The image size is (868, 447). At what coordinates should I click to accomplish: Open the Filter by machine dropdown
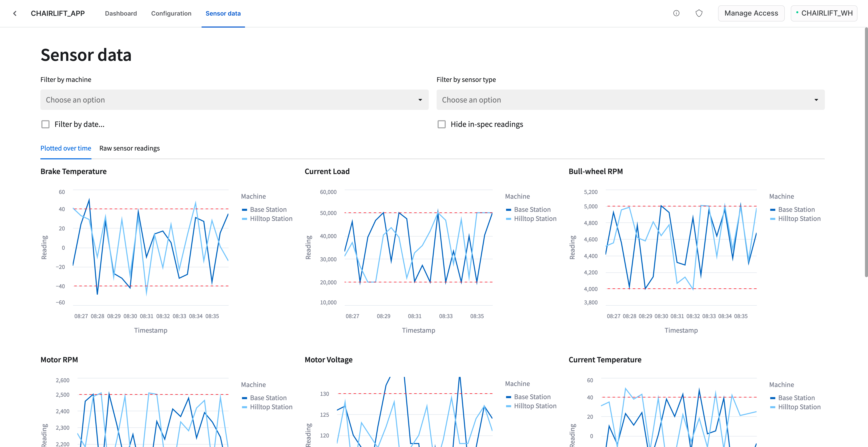pos(234,100)
